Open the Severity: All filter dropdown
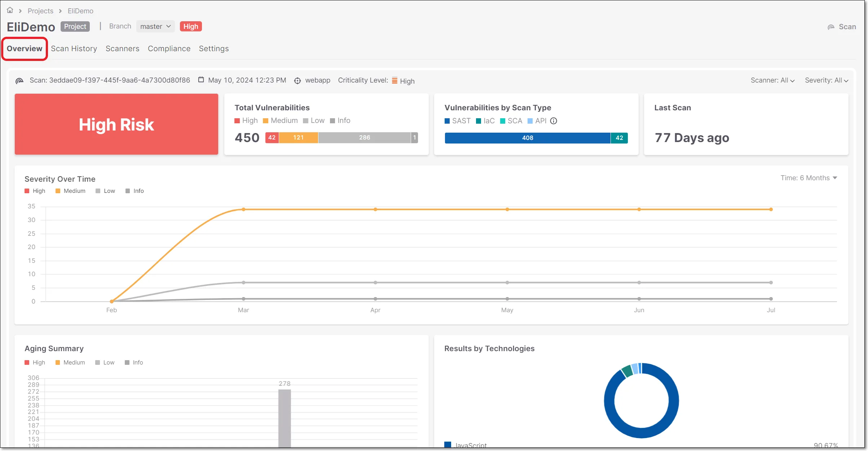 [x=827, y=80]
